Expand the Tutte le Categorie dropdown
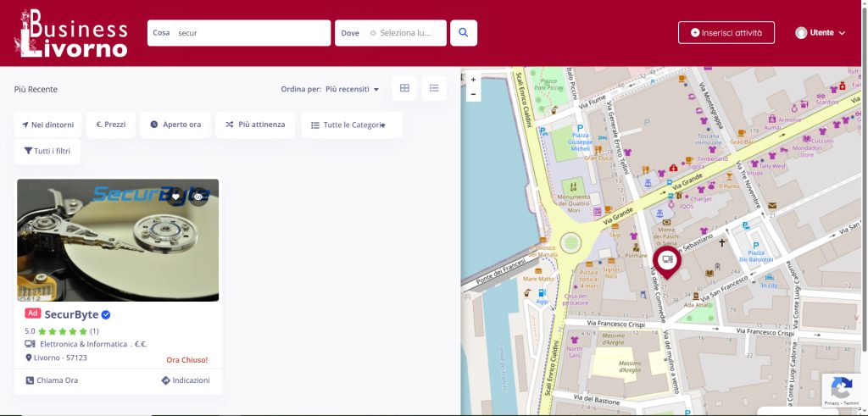Viewport: 868px width, 416px height. [x=352, y=125]
